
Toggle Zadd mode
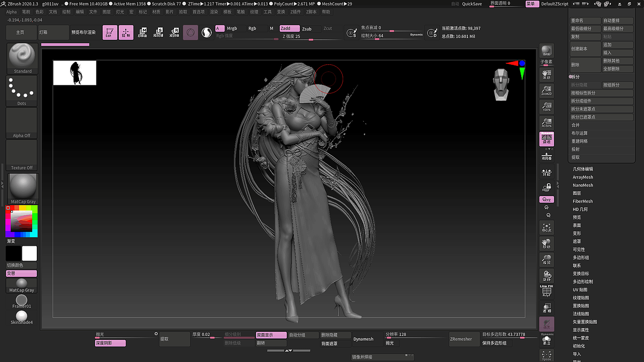(289, 29)
